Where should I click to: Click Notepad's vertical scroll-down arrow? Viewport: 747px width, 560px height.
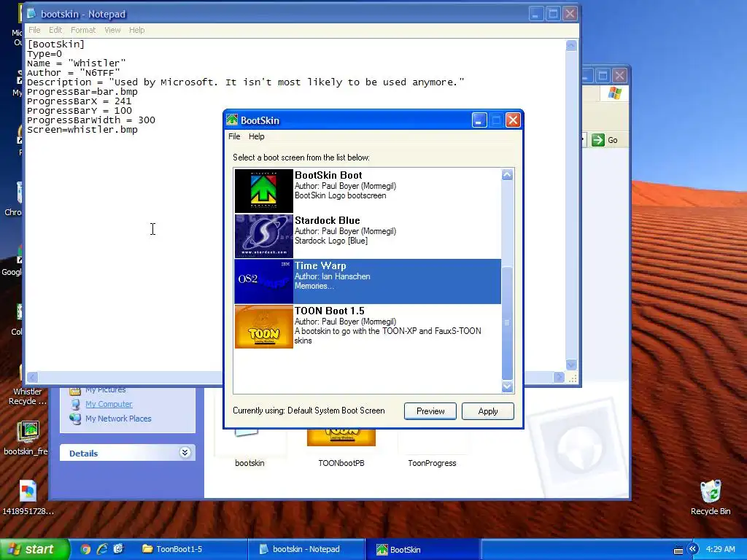point(571,365)
